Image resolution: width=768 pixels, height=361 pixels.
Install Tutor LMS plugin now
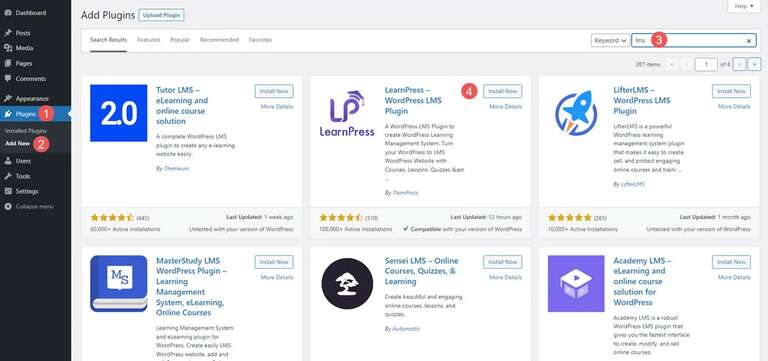point(274,91)
